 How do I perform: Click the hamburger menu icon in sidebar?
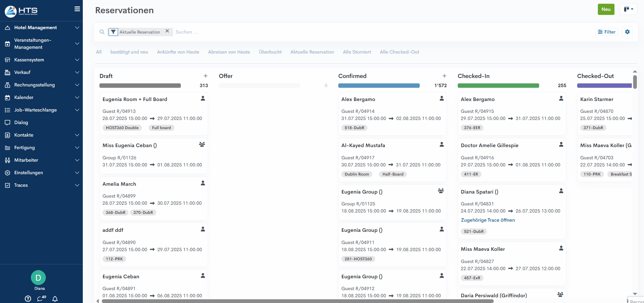77,9
